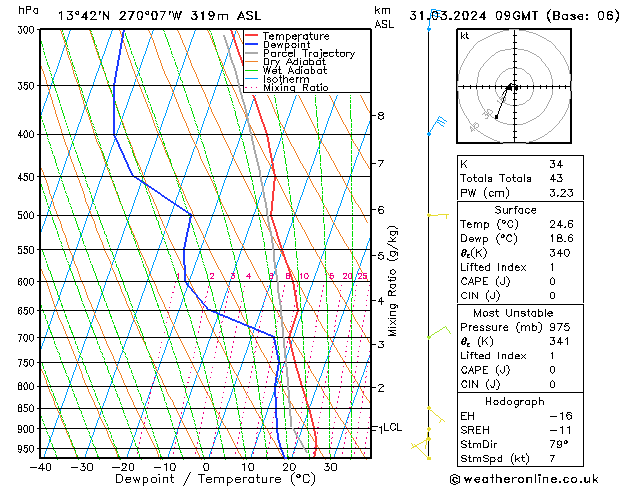The image size is (629, 486).
Task: Click the 950 hPa pressure label
Action: (28, 449)
